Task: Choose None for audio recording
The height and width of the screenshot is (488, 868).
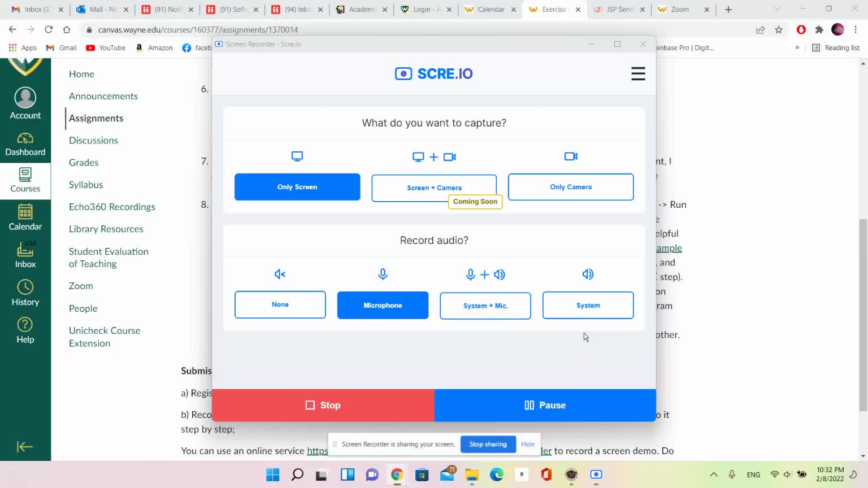Action: (x=280, y=304)
